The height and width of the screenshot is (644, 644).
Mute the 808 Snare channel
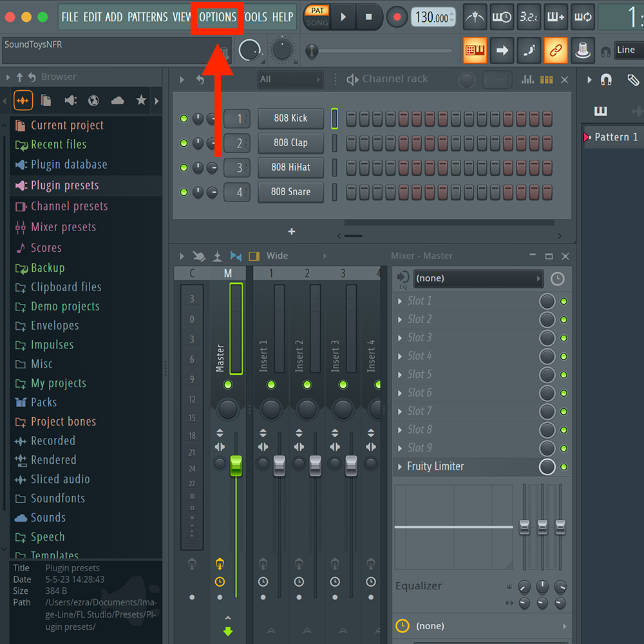tap(184, 192)
